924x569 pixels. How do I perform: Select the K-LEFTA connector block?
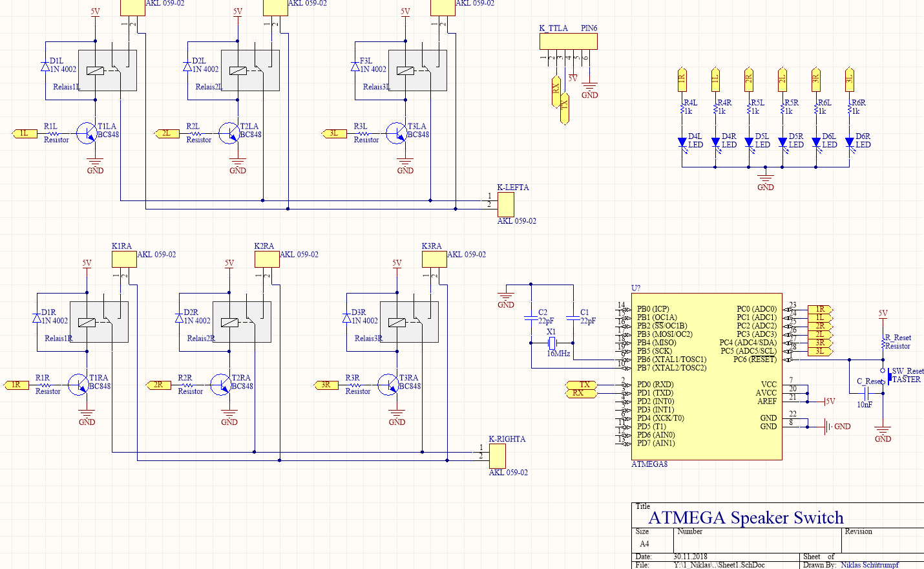[x=505, y=204]
